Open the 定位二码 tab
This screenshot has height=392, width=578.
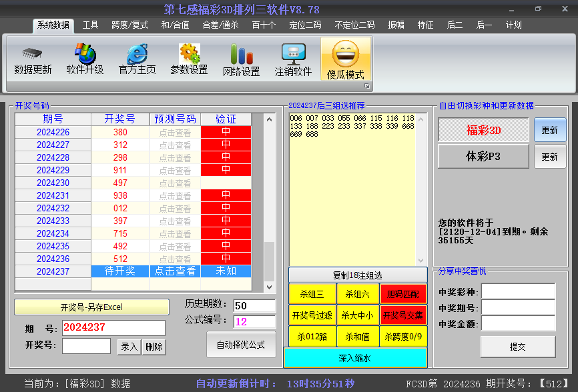[x=305, y=25]
